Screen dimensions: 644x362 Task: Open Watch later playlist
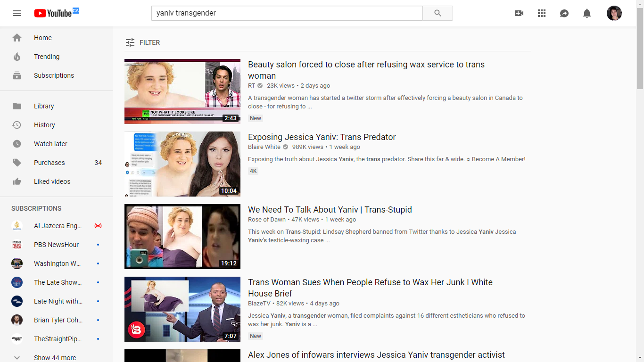point(57,144)
